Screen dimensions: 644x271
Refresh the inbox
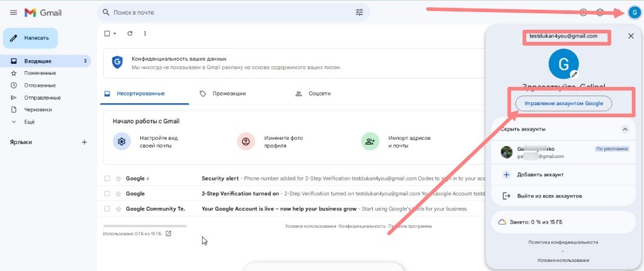pos(130,33)
